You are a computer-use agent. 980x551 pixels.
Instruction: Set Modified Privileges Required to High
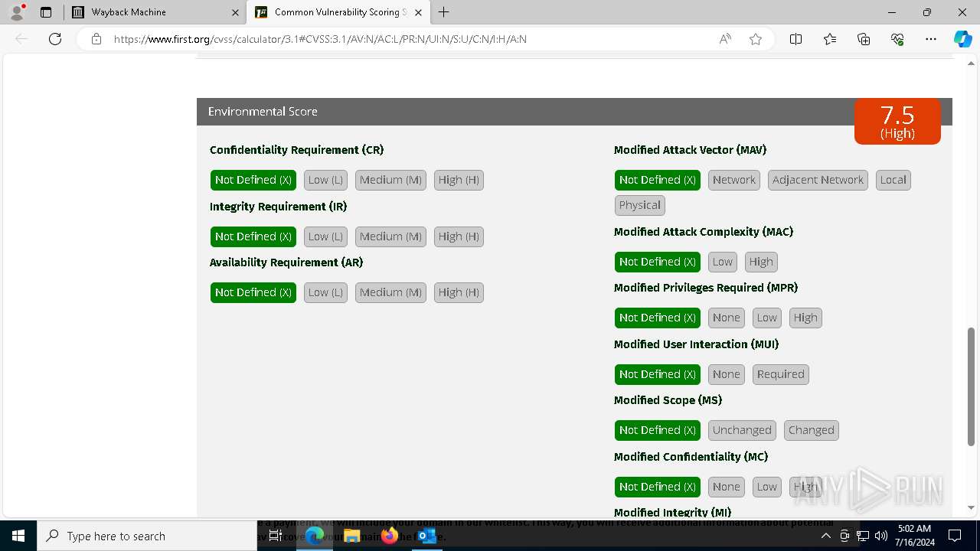pos(805,318)
